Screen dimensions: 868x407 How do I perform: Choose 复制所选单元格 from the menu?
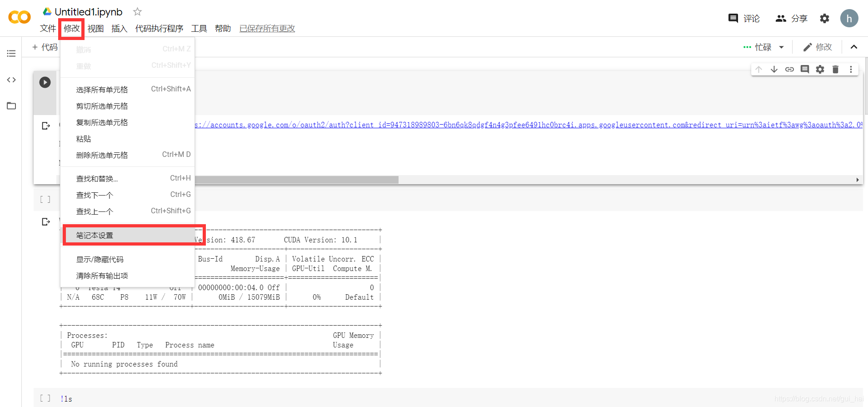click(128, 122)
